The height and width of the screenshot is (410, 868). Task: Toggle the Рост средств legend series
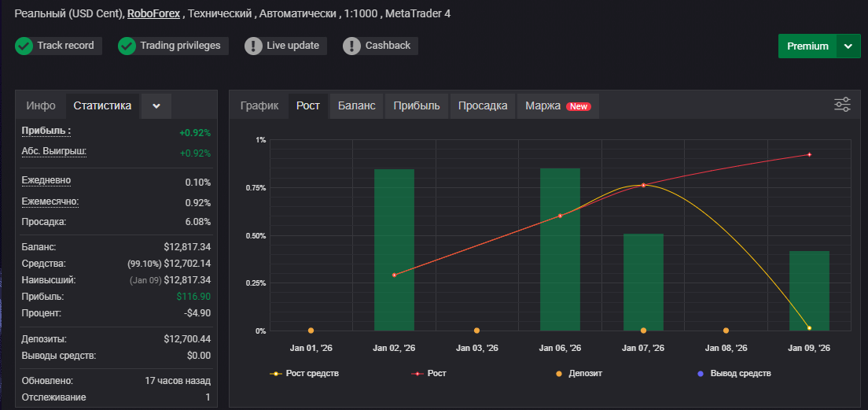pos(304,374)
